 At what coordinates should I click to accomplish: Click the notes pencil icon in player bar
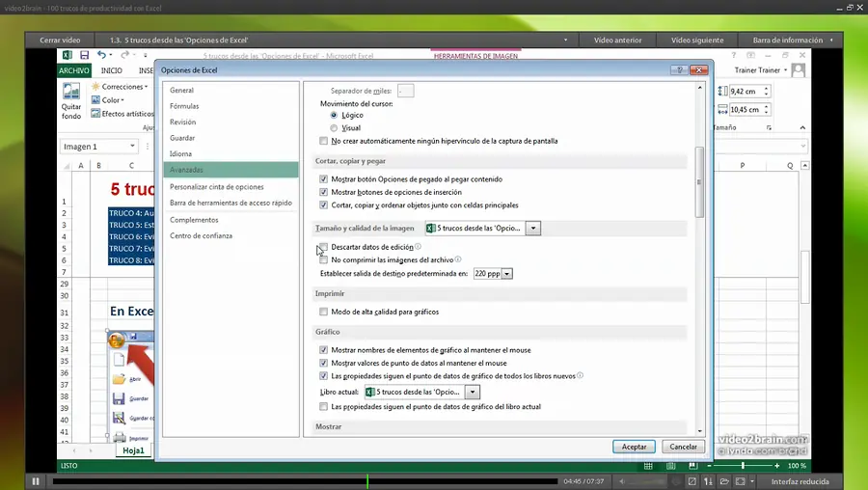[x=692, y=481]
